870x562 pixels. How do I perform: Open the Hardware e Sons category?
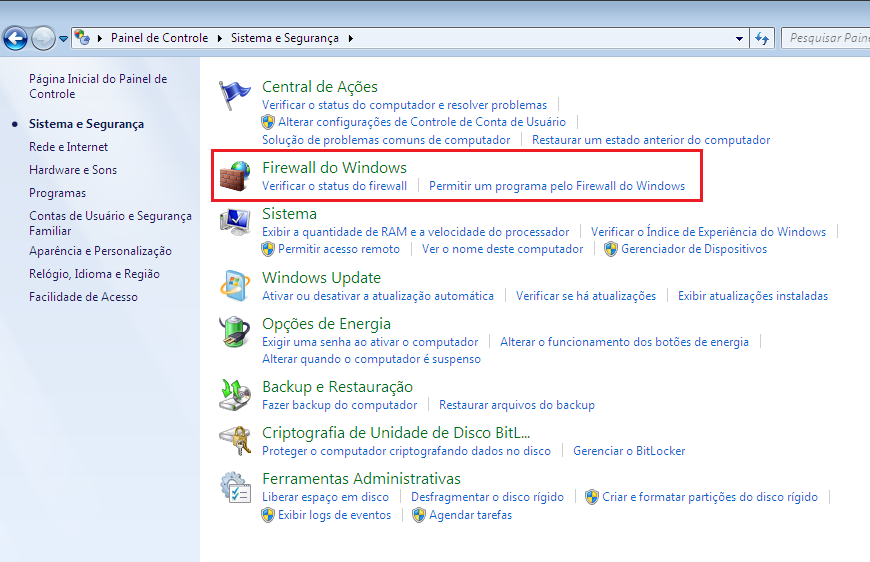click(x=73, y=170)
